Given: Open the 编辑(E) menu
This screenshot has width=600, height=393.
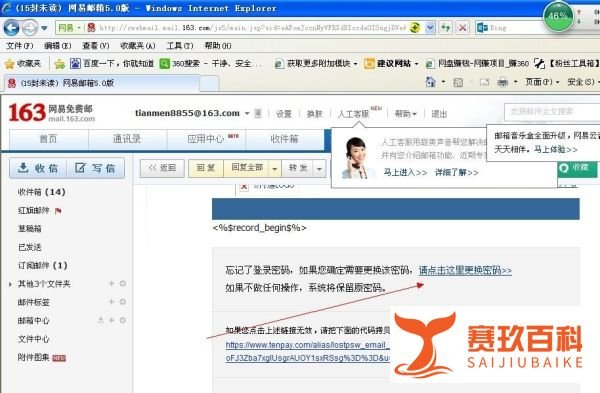Looking at the screenshot, I should point(57,46).
